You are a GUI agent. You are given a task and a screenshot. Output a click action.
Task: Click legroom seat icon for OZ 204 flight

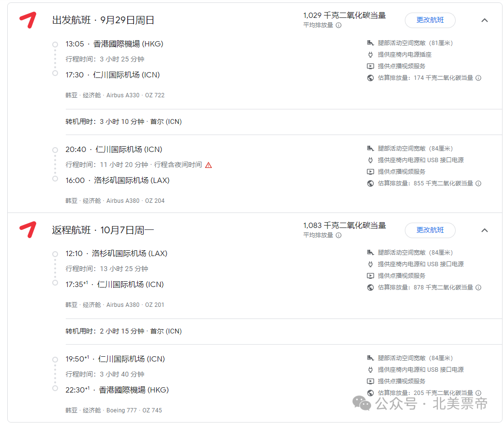tap(371, 148)
